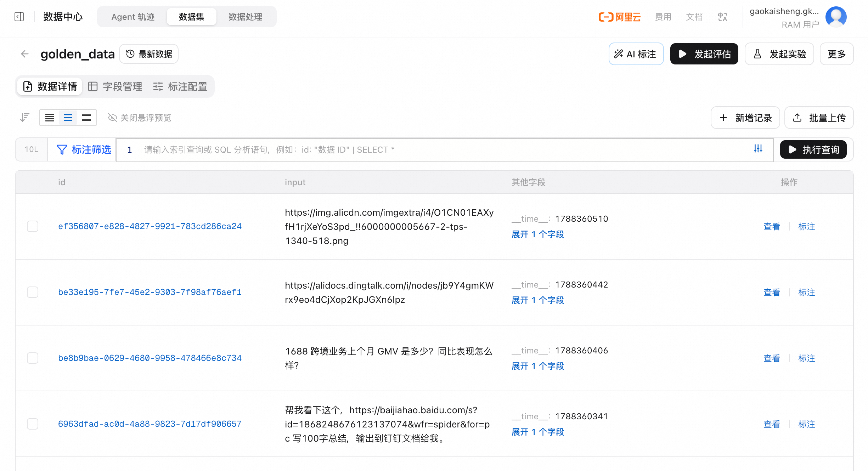
Task: Open id link ef356807-e828-4827-9921-783cd286ca24
Action: (x=150, y=226)
